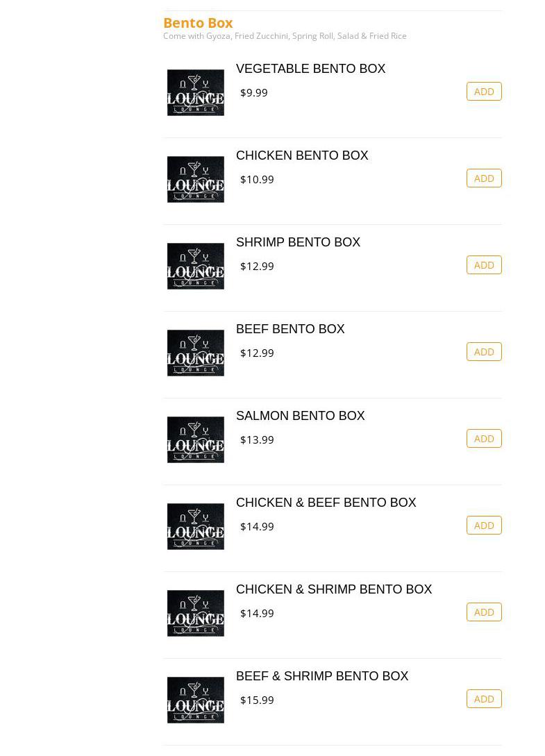This screenshot has width=545, height=756.
Task: Click Beef Bento Box lounge logo image
Action: click(195, 353)
